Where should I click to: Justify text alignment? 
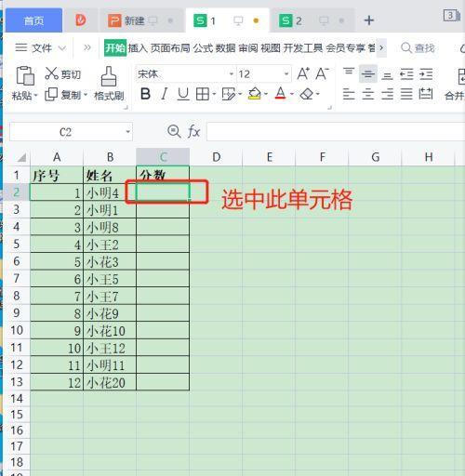(406, 94)
